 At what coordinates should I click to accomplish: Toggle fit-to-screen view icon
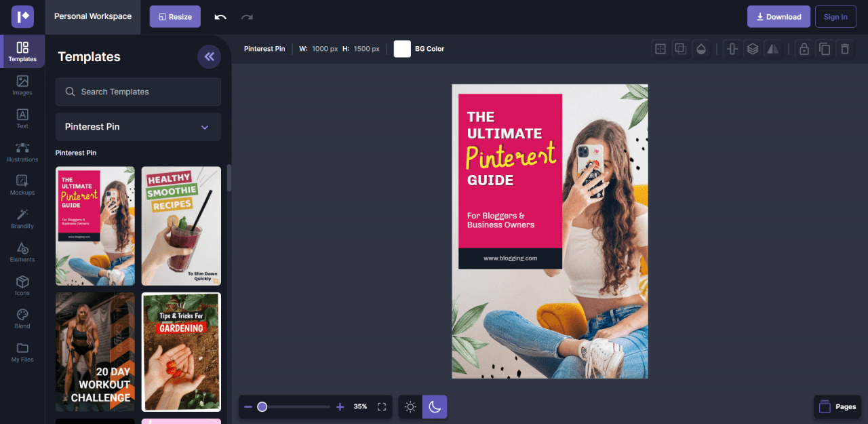tap(382, 407)
